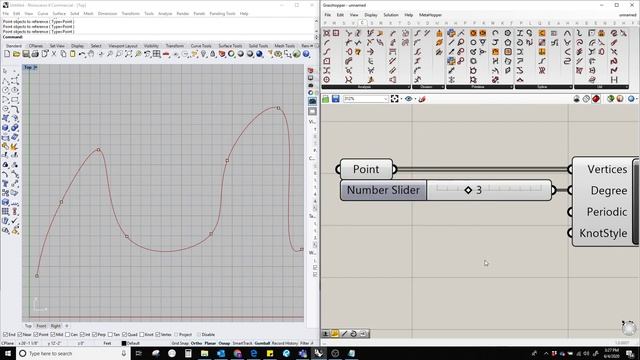Open the Curve menu in Rhino

click(42, 13)
